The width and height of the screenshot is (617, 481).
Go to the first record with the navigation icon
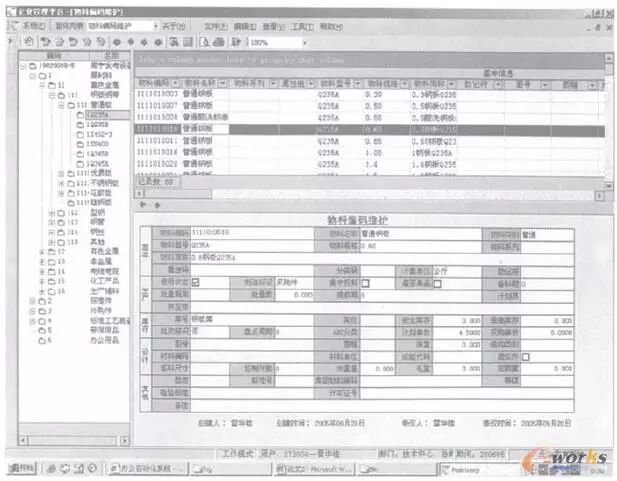117,42
